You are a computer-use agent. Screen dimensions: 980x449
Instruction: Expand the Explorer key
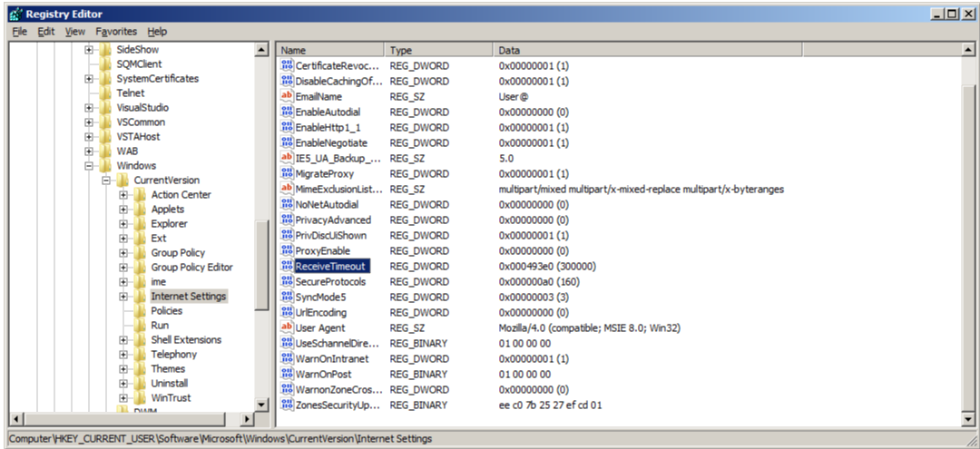(x=123, y=223)
